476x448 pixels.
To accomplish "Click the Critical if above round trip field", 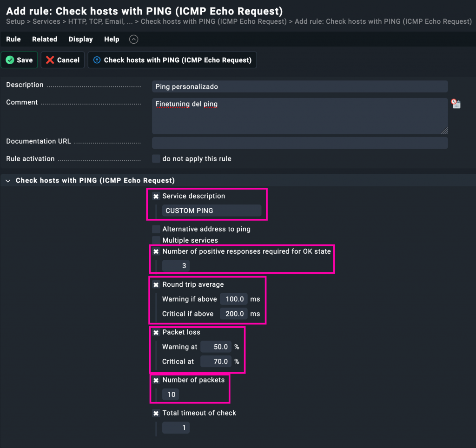I will coord(234,314).
